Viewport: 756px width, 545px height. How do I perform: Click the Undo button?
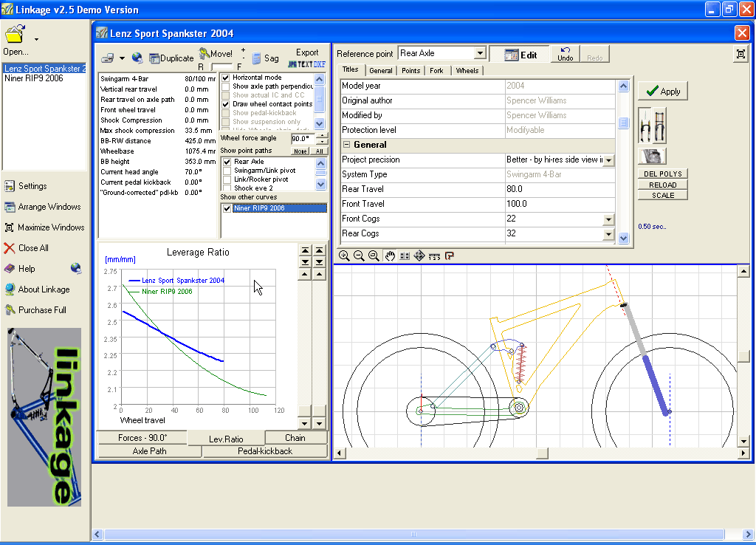[x=565, y=54]
